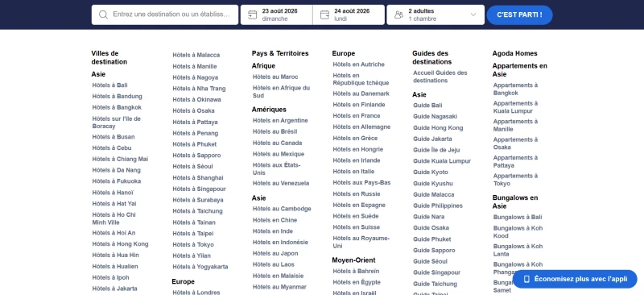The width and height of the screenshot is (644, 295).
Task: Select Hôtels en Argentine
Action: tap(280, 121)
